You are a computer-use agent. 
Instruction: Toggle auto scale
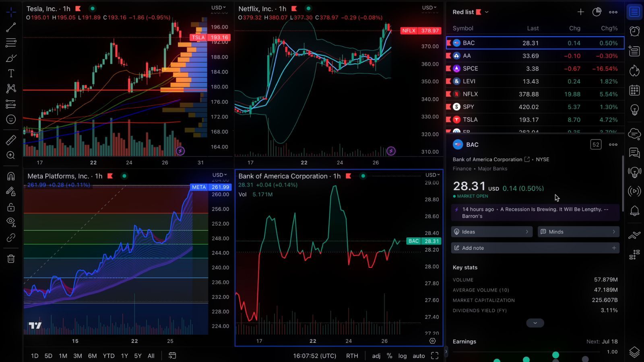[419, 356]
